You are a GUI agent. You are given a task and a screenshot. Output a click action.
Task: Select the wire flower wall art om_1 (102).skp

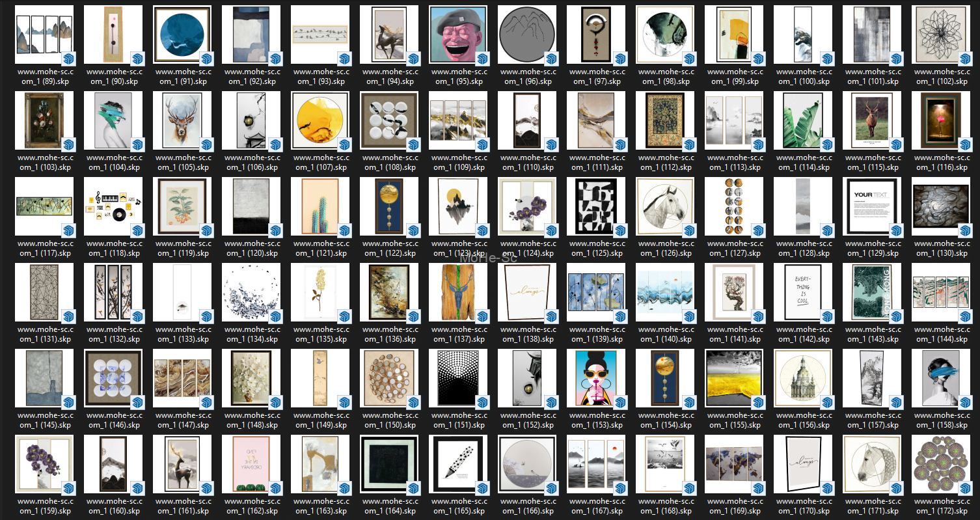941,34
